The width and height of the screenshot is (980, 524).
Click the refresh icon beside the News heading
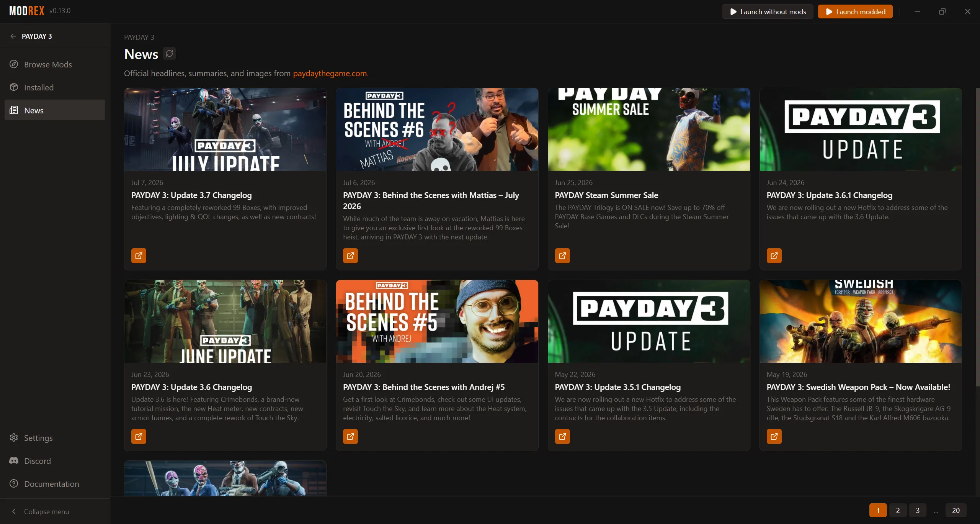coord(169,54)
